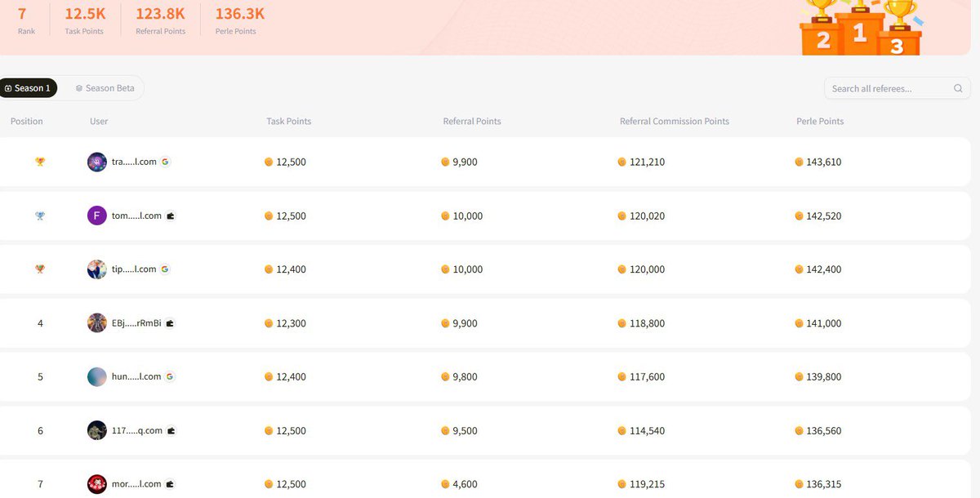980x498 pixels.
Task: Click wallet icon next to EBj.....rRmBi
Action: 171,323
